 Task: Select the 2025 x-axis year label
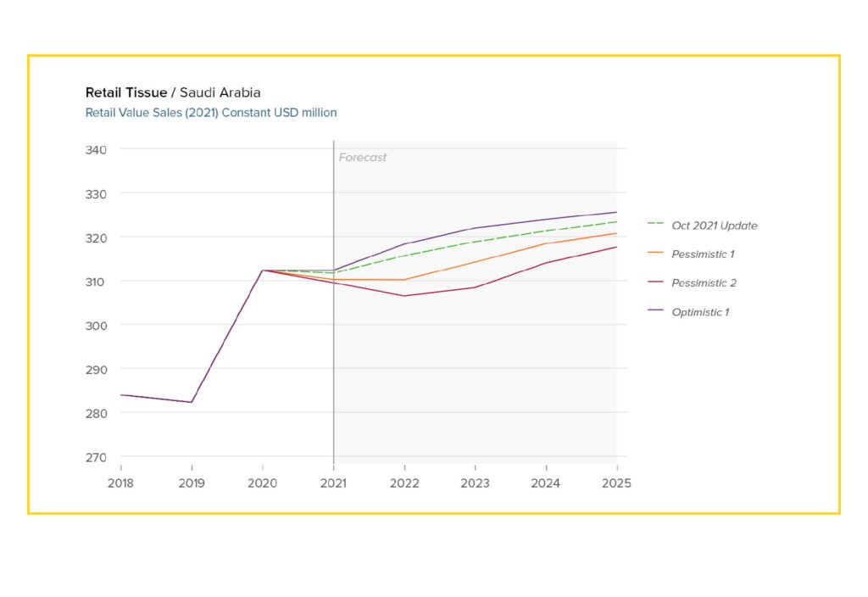click(x=616, y=483)
